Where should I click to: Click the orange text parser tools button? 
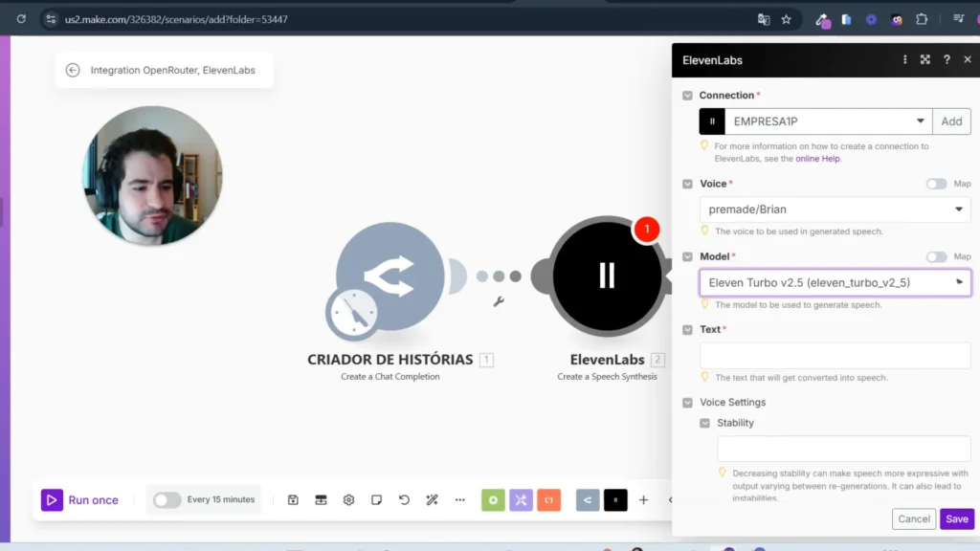click(x=548, y=499)
